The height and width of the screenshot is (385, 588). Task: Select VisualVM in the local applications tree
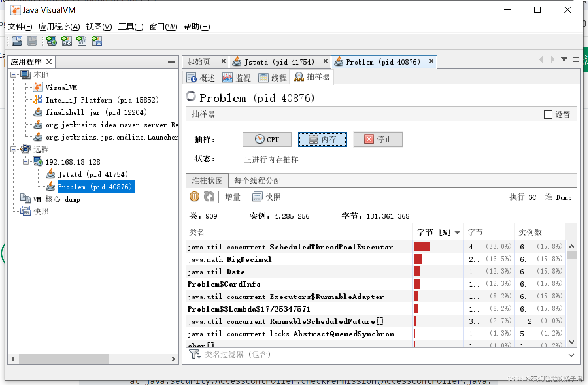tap(61, 88)
